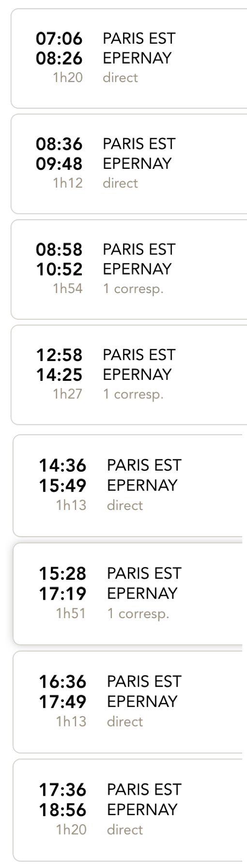Select the 12:58 to 14:25 journey
247x868 pixels.
pos(129,375)
